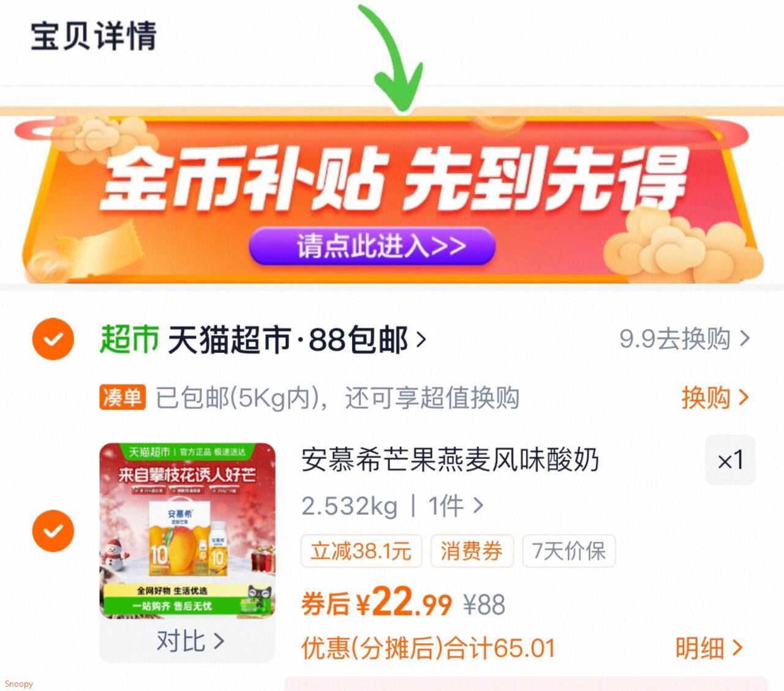This screenshot has height=691, width=784.
Task: Tap the orange 换购 link
Action: click(715, 398)
